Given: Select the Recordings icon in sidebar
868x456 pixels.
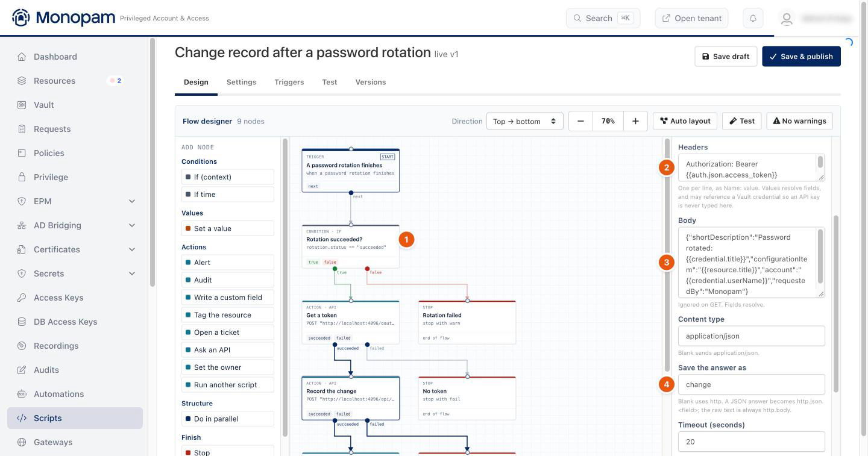Looking at the screenshot, I should click(x=22, y=346).
